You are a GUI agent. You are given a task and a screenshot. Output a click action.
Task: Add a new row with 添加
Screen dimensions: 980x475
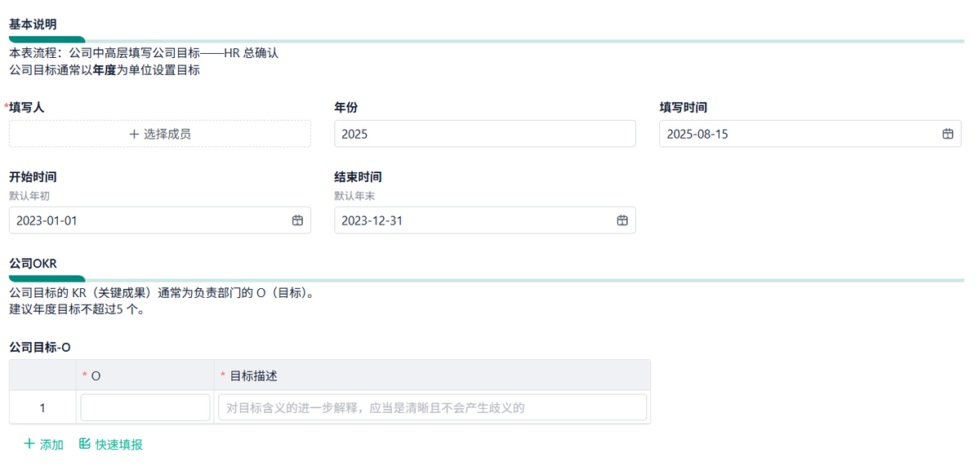43,445
